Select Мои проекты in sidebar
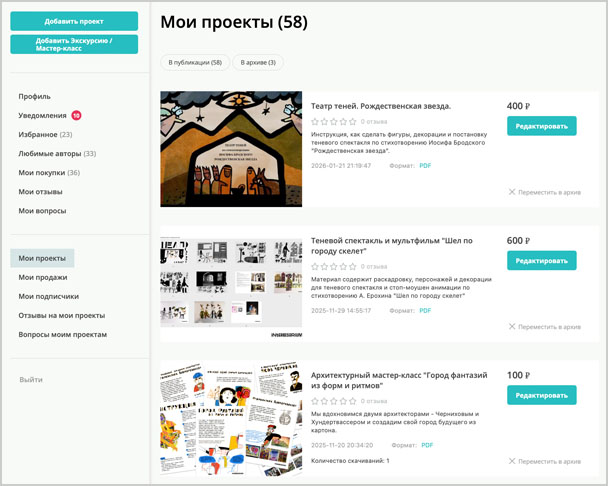608x486 pixels. tap(42, 258)
